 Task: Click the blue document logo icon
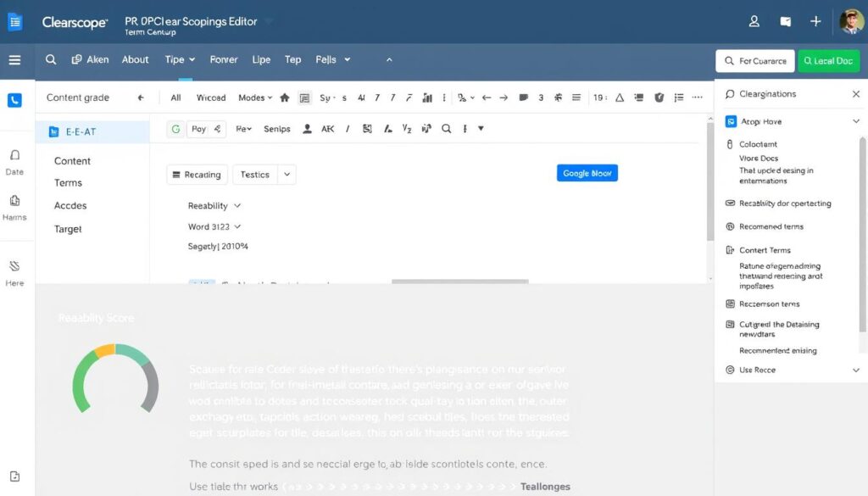pyautogui.click(x=15, y=22)
